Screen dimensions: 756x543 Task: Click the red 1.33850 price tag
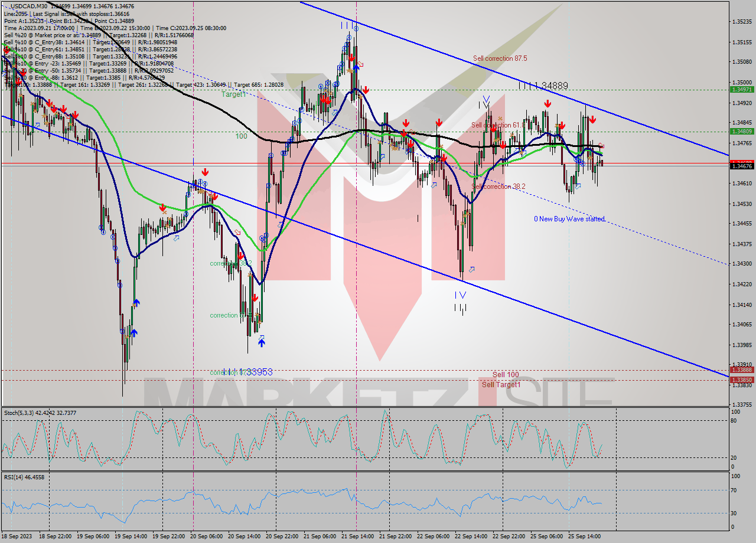[741, 380]
